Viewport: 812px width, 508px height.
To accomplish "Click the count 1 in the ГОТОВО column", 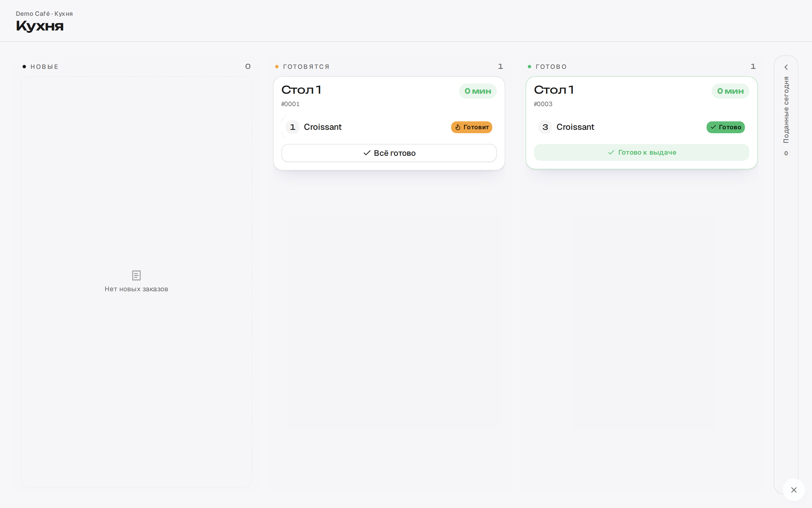I will pos(753,67).
